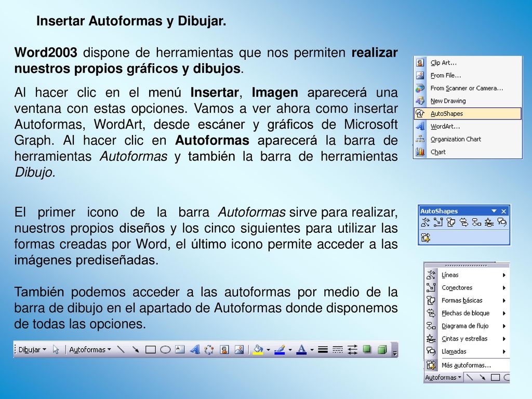Expand the Líneas submenu
Screen dimensions: 532x399
[467, 275]
